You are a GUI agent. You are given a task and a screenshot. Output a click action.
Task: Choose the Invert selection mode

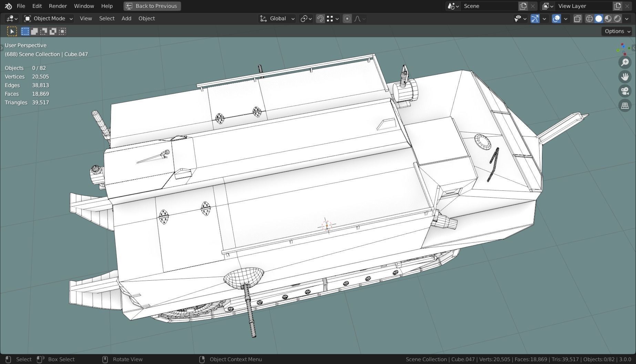[x=53, y=32]
